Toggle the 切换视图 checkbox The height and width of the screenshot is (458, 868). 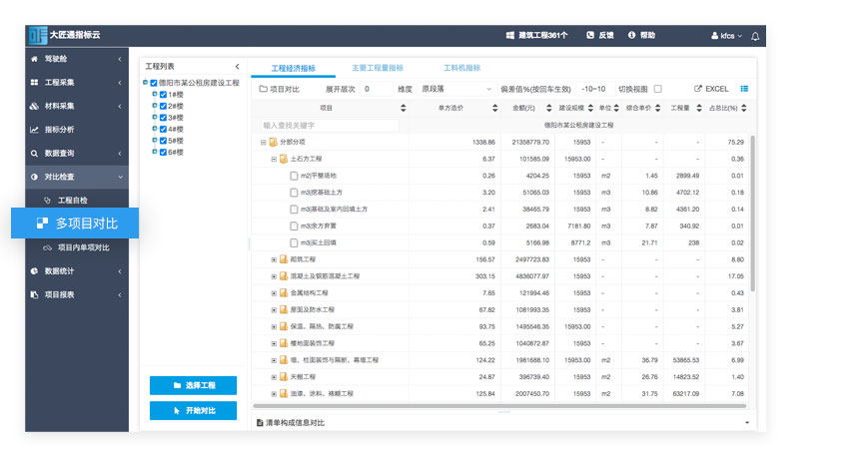(657, 89)
